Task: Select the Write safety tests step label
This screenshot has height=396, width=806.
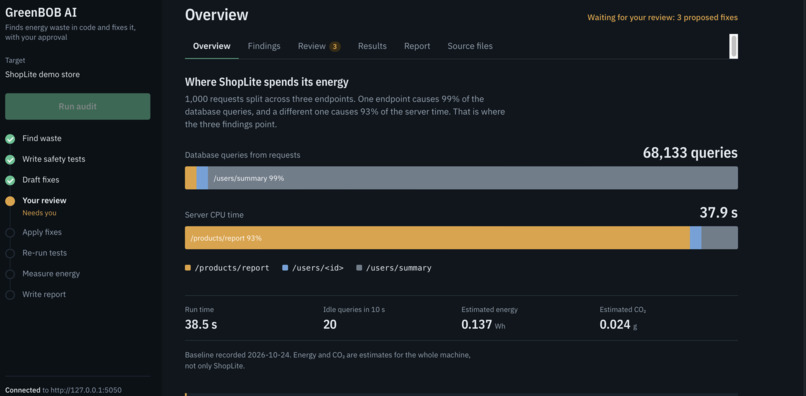Action: tap(53, 159)
